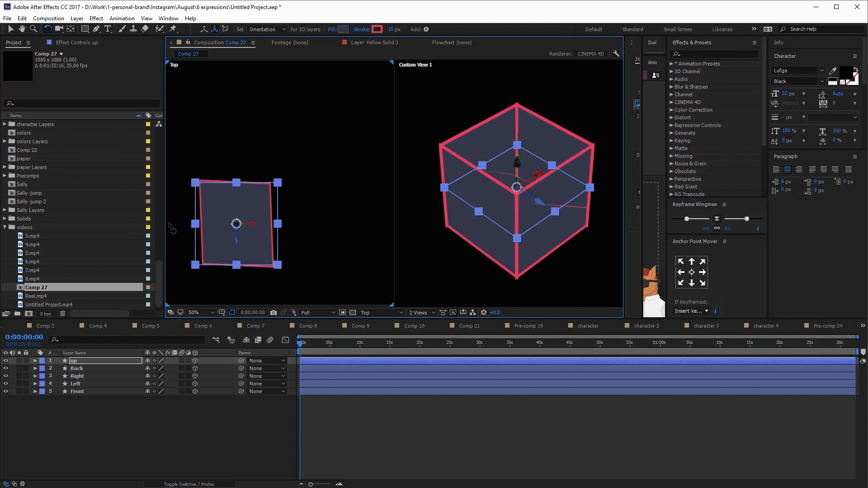Hide the Back layer with eye toggle

(5, 368)
